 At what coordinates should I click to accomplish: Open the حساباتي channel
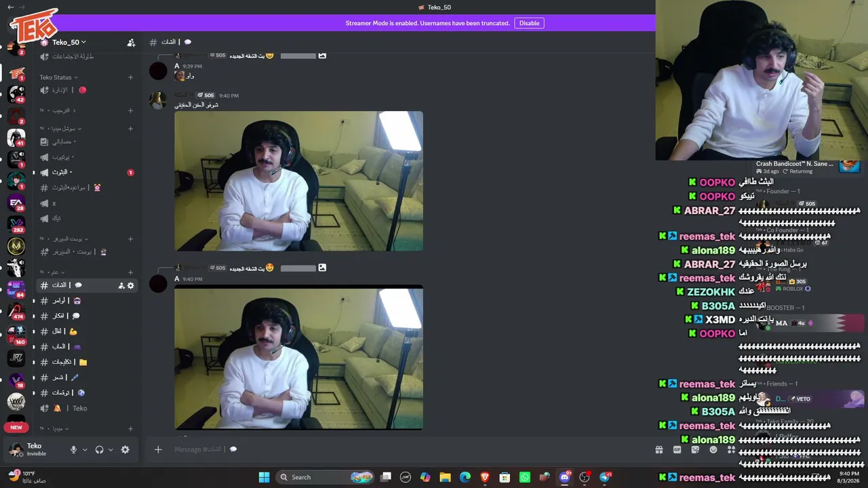(x=88, y=142)
